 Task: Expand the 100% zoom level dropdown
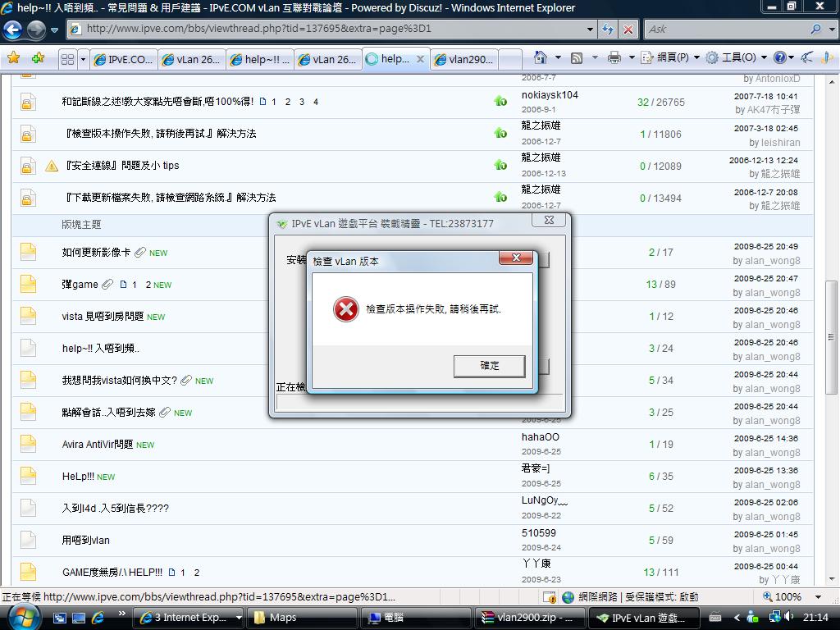click(818, 597)
